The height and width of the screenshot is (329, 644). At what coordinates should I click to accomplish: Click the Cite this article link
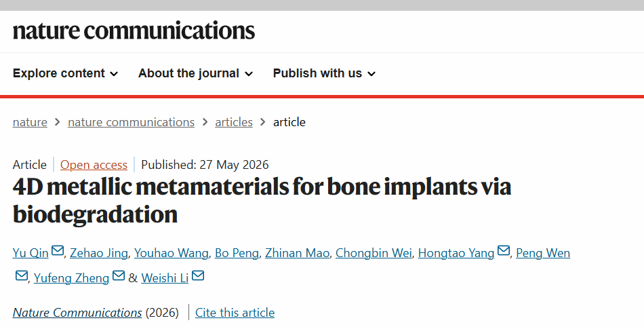pos(235,313)
